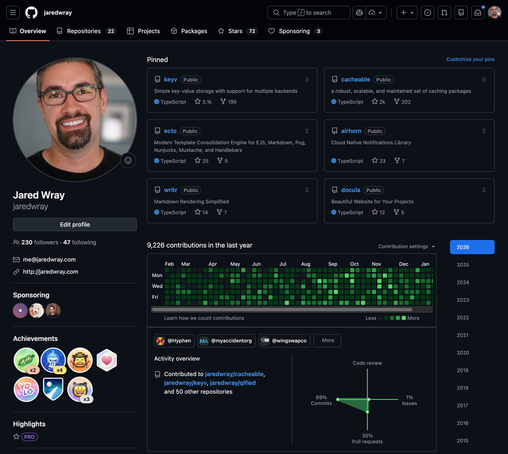
Task: Open the writr repository link
Action: tap(170, 190)
